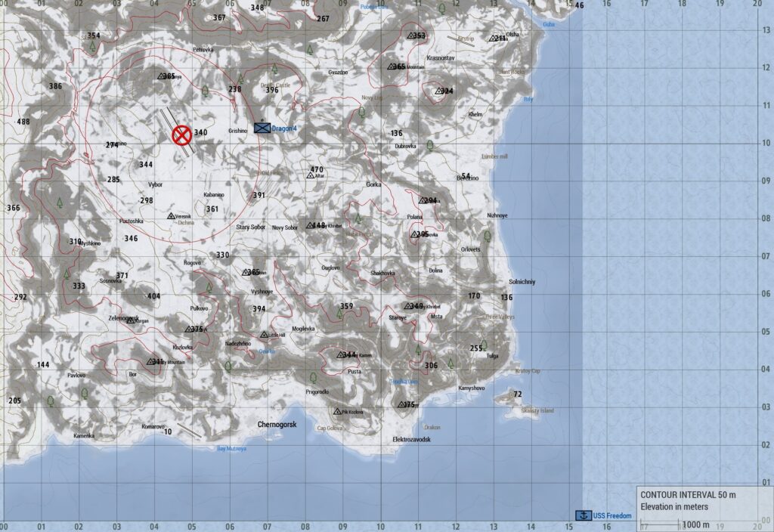Click the Pik Kozlova hill triangle symbol
The width and height of the screenshot is (774, 532).
click(337, 412)
